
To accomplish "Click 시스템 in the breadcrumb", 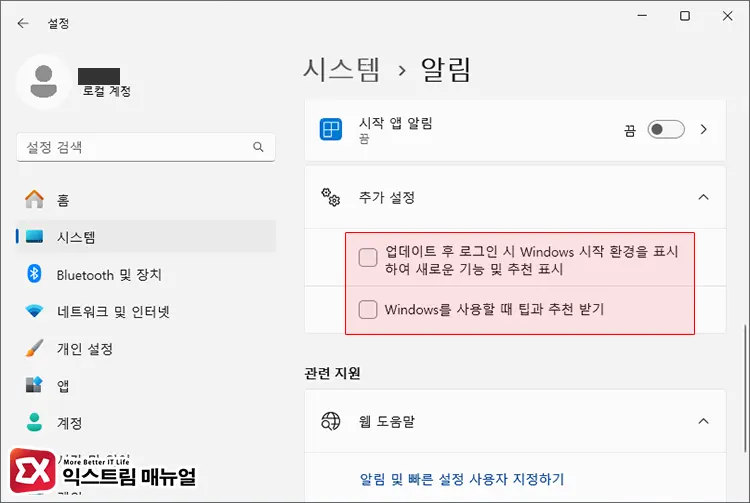I will pos(342,70).
